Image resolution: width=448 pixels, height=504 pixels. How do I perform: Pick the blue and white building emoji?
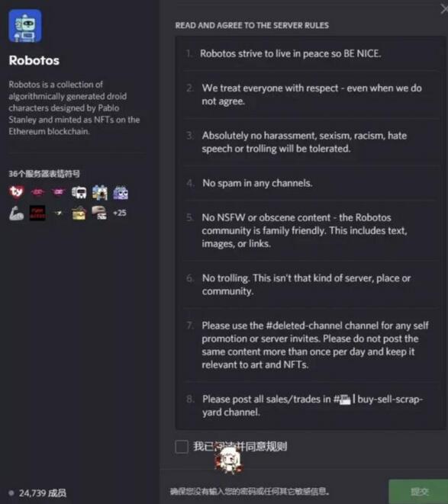point(100,193)
